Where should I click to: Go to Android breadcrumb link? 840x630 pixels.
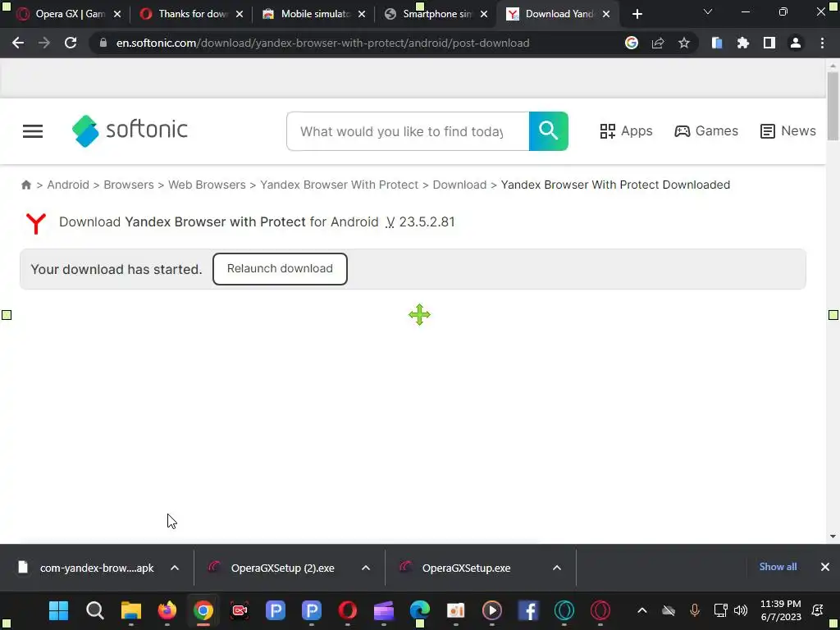[68, 185]
